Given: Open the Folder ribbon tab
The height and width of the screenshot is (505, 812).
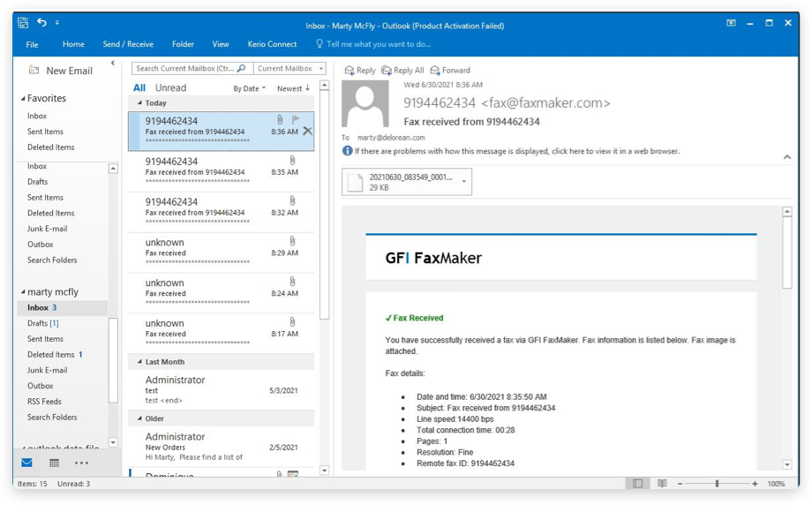Looking at the screenshot, I should coord(183,44).
